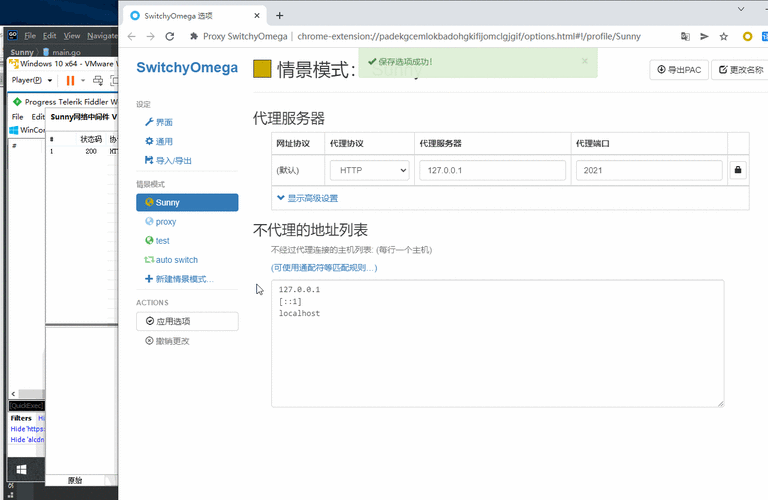Open the 界面 settings page

coord(159,122)
